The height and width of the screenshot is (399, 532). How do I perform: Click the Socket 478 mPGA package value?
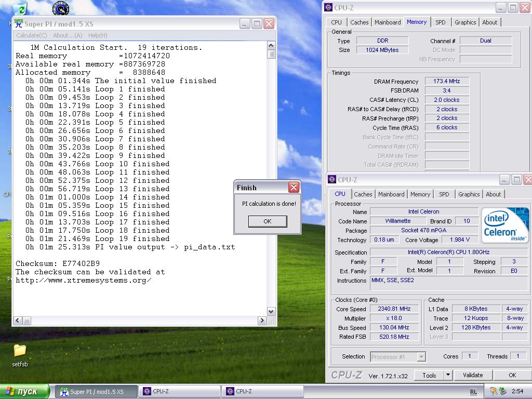tap(423, 230)
